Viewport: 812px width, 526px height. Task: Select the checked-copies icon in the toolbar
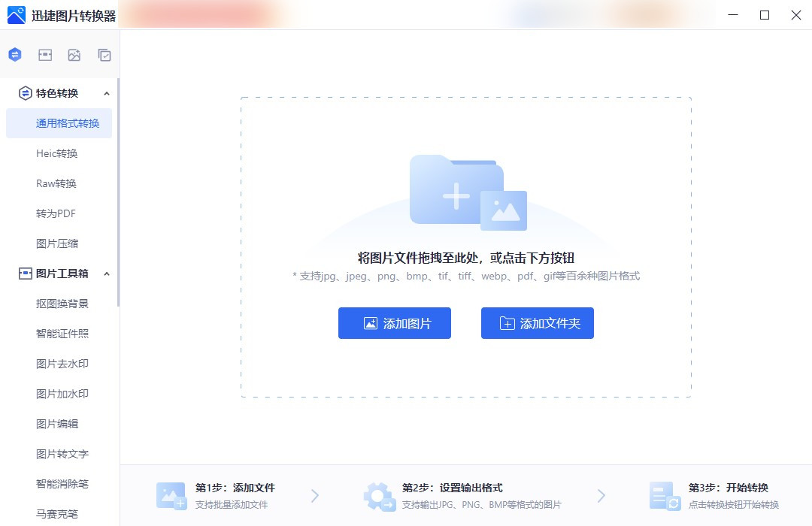pyautogui.click(x=105, y=54)
